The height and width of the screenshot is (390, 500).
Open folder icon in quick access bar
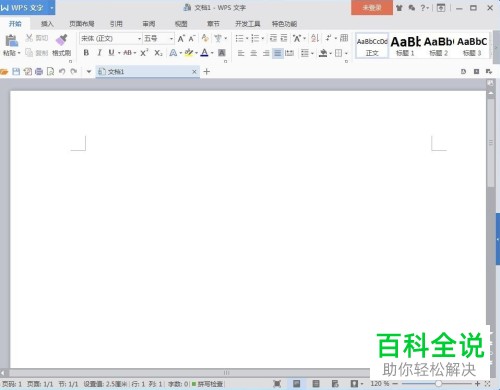pos(4,71)
